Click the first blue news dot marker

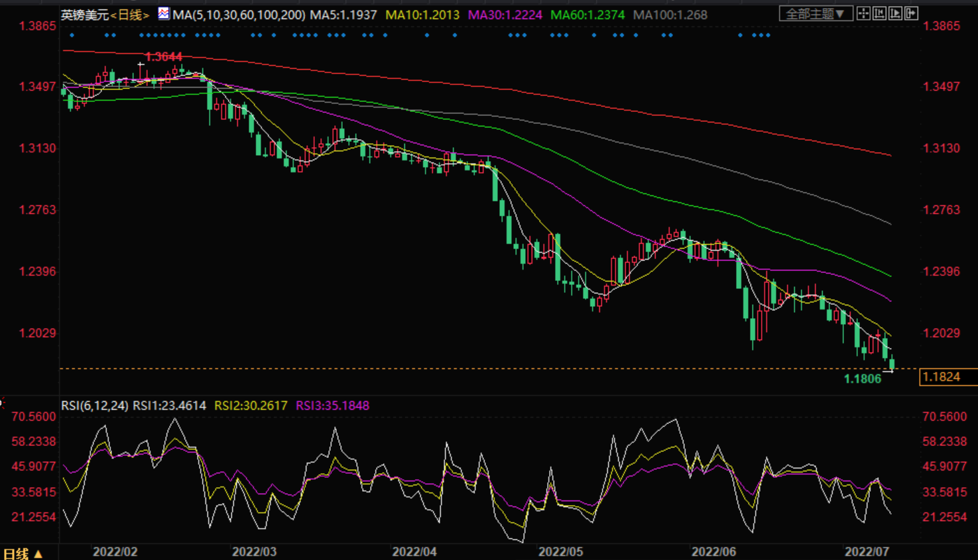tap(72, 35)
